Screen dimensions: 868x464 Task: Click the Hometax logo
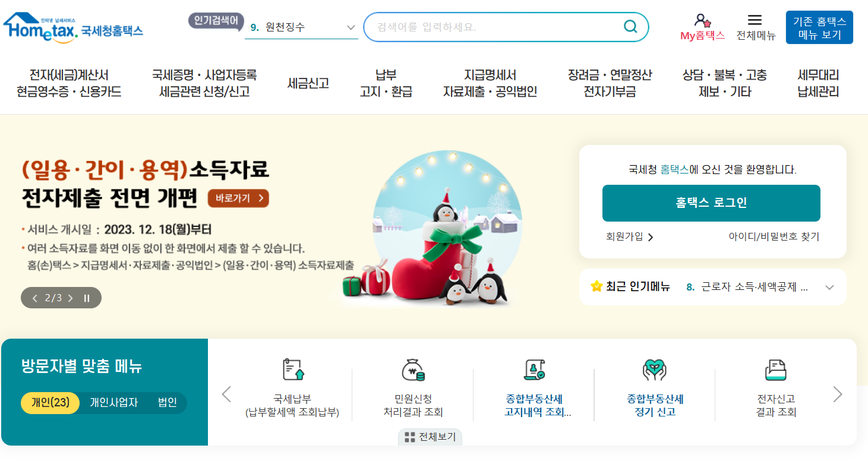[x=73, y=27]
